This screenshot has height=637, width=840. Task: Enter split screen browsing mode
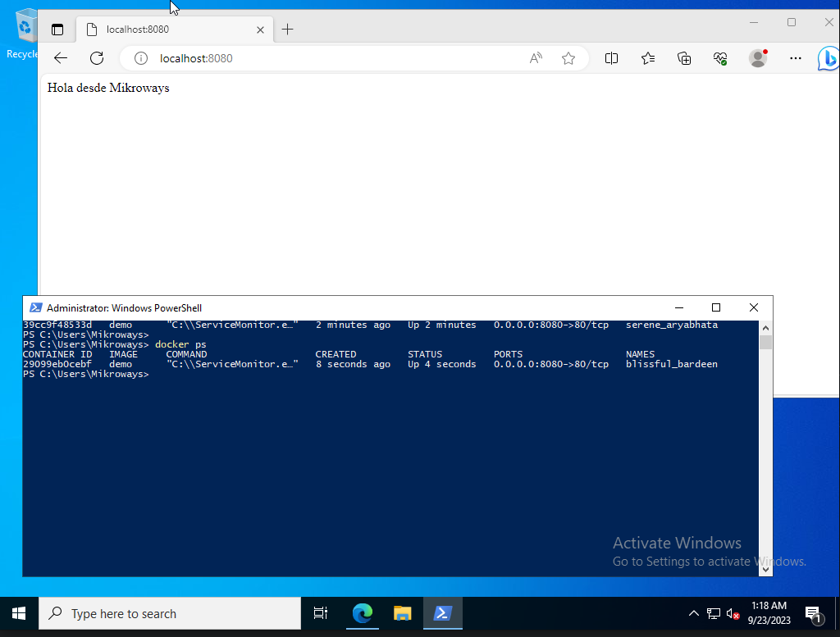tap(611, 58)
